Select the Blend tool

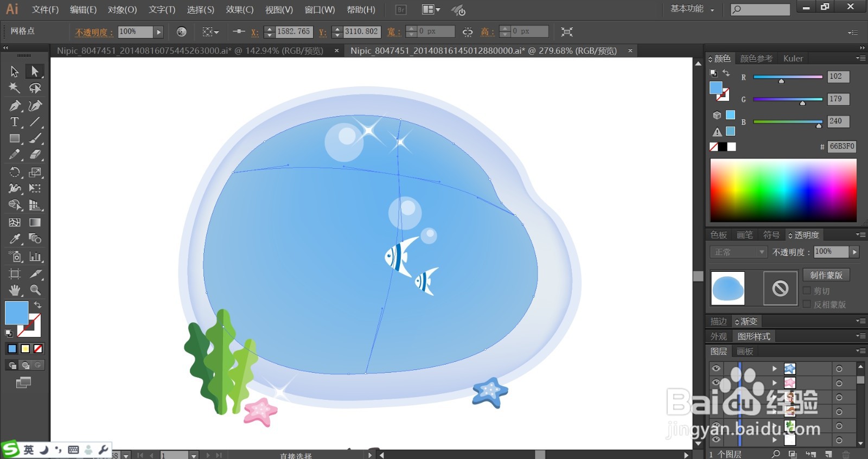tap(35, 239)
